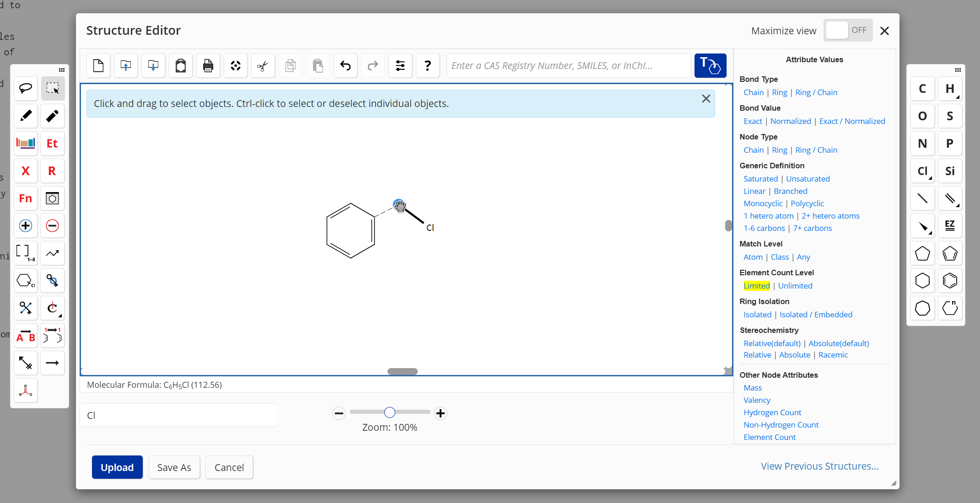Choose the pencil draw tool
980x503 pixels.
point(26,116)
